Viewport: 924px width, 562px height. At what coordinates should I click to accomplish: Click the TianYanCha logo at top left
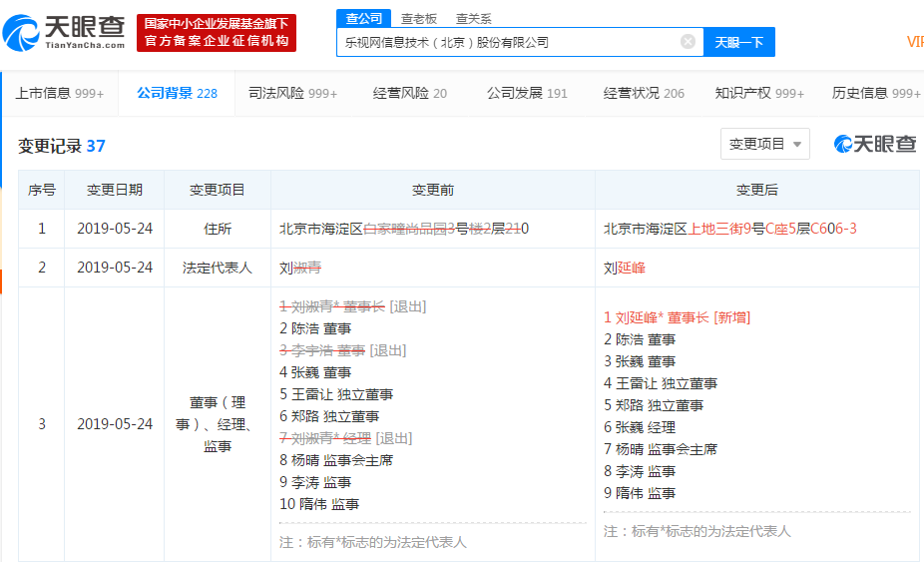click(x=64, y=33)
